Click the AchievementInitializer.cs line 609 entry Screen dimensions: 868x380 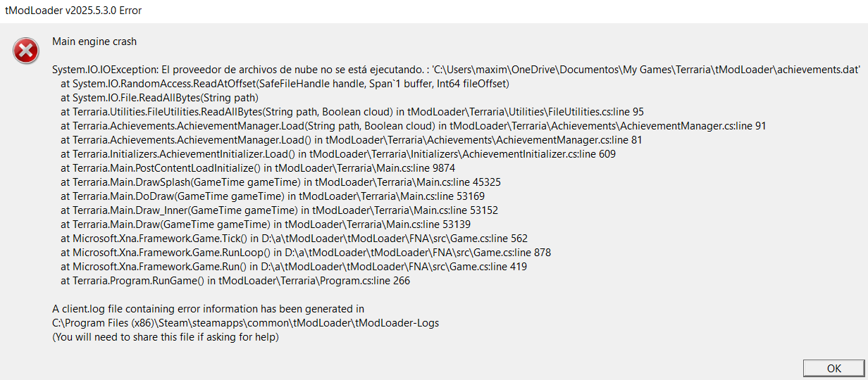tap(338, 154)
